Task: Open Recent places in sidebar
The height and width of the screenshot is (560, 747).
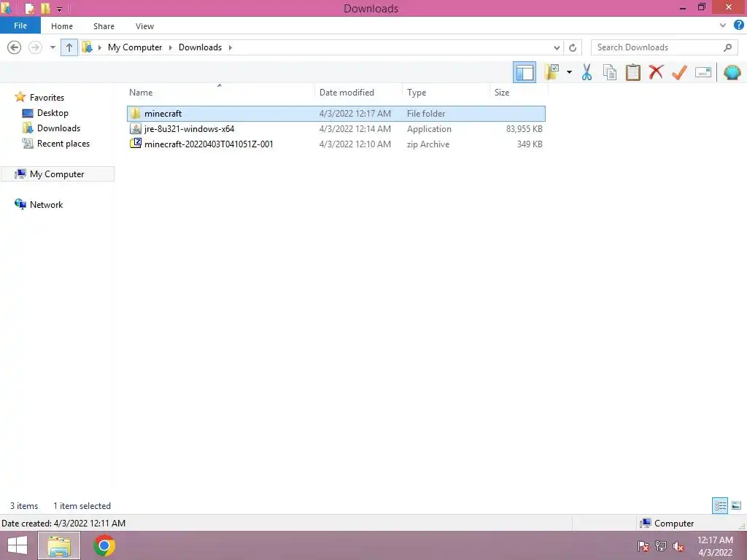Action: click(63, 144)
